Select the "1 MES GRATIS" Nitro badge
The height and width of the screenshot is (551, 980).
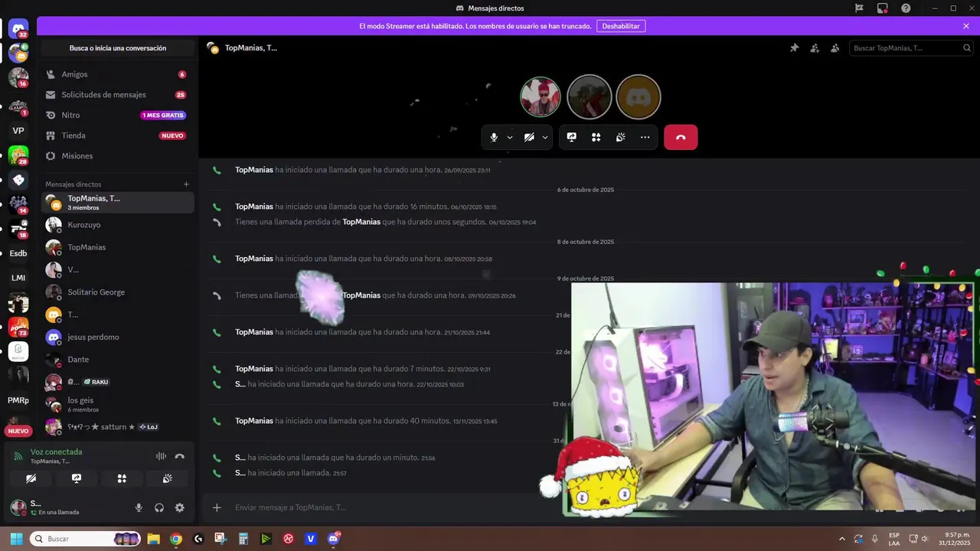coord(163,115)
